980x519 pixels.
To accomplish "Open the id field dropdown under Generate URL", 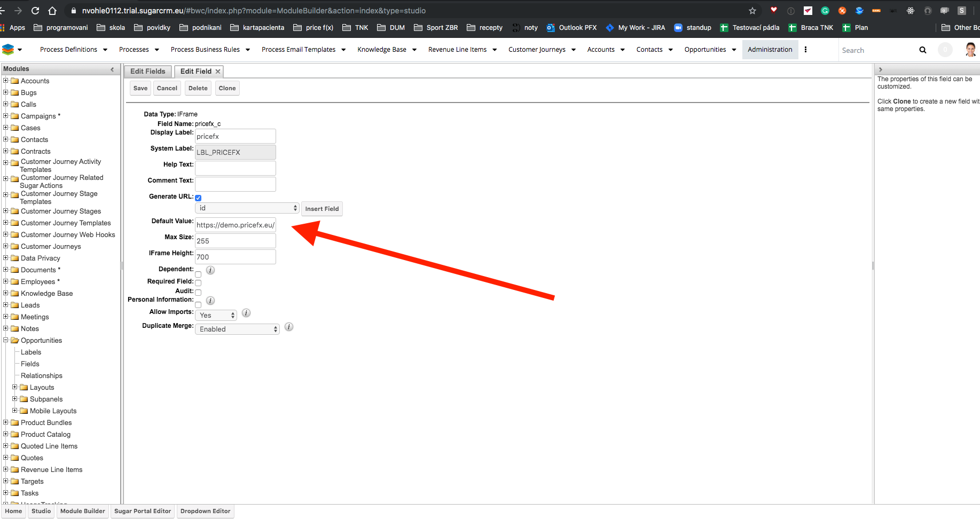I will (247, 208).
